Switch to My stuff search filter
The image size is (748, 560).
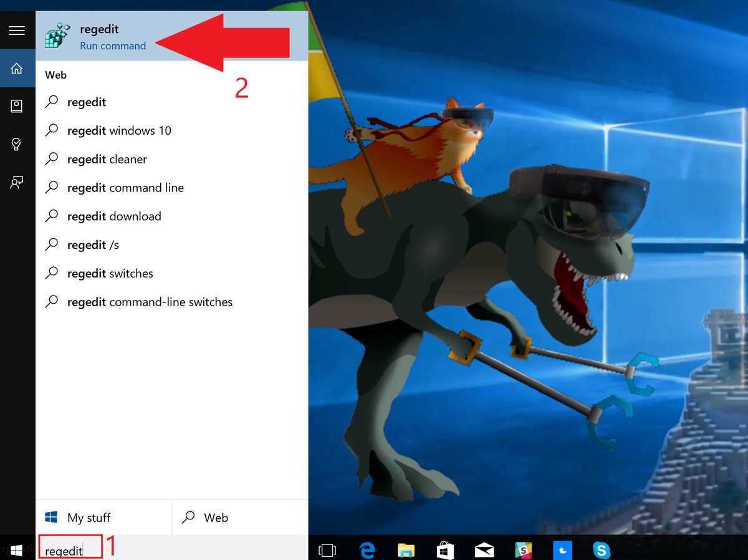pos(103,518)
